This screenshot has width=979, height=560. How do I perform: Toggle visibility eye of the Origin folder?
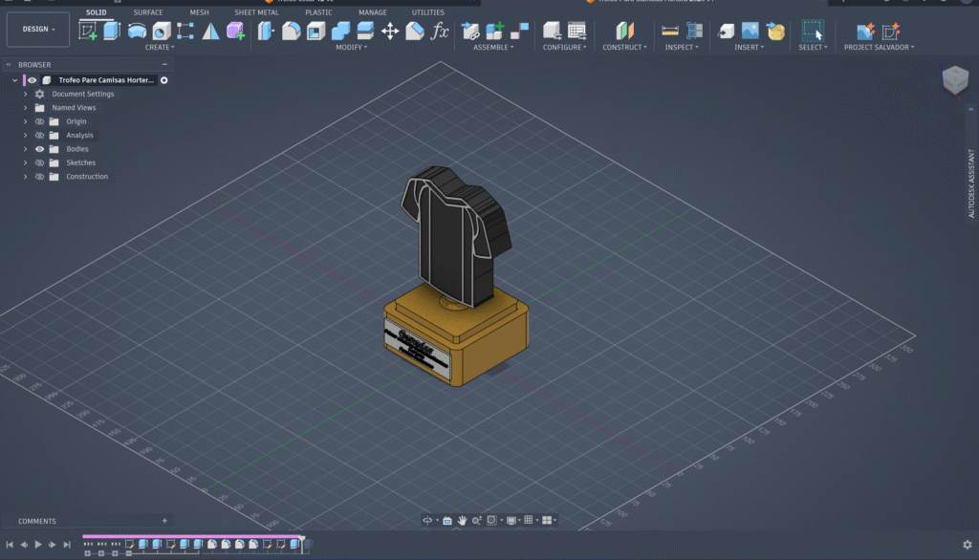40,122
